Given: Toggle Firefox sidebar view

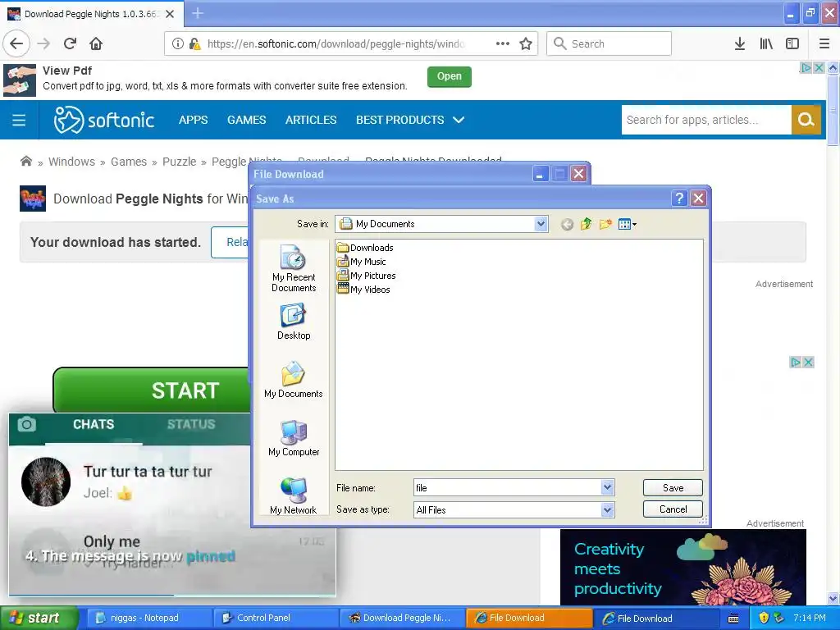Looking at the screenshot, I should 792,43.
